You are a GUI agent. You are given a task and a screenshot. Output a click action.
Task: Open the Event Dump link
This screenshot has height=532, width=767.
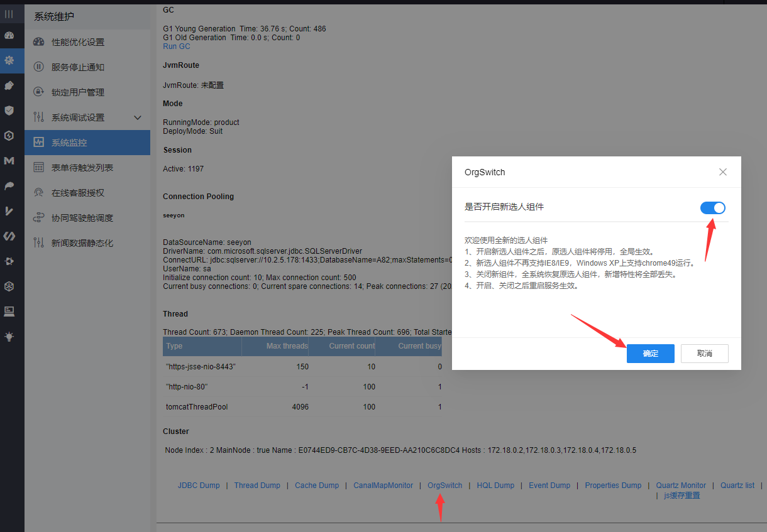tap(549, 486)
